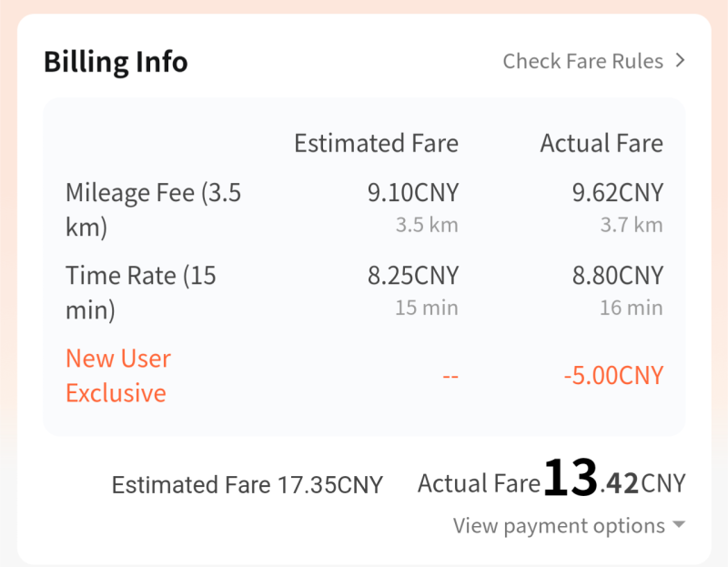Click the 3.5 km estimated distance text
Screen dimensions: 728x567
[427, 226]
